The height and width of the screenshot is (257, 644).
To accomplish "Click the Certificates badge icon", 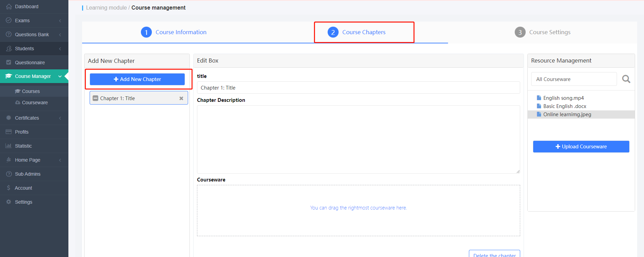I will [x=9, y=118].
